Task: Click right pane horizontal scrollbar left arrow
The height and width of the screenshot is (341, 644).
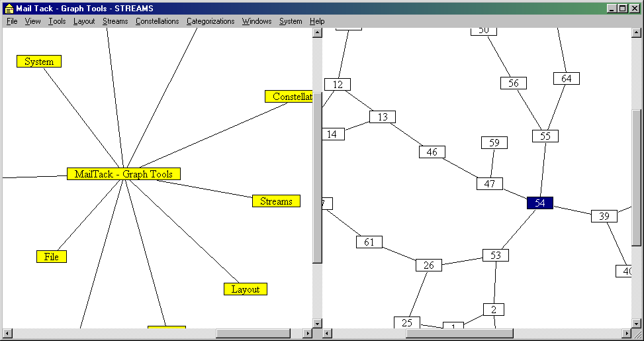Action: [328, 332]
